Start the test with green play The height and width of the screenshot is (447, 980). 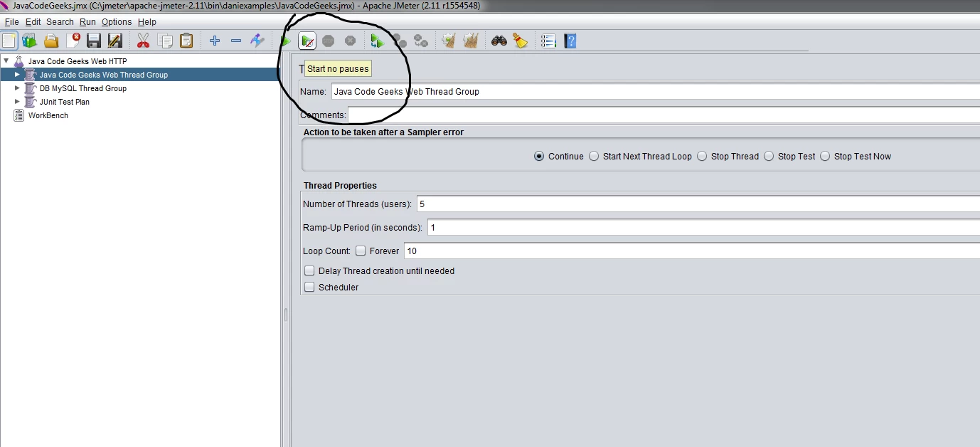point(286,41)
